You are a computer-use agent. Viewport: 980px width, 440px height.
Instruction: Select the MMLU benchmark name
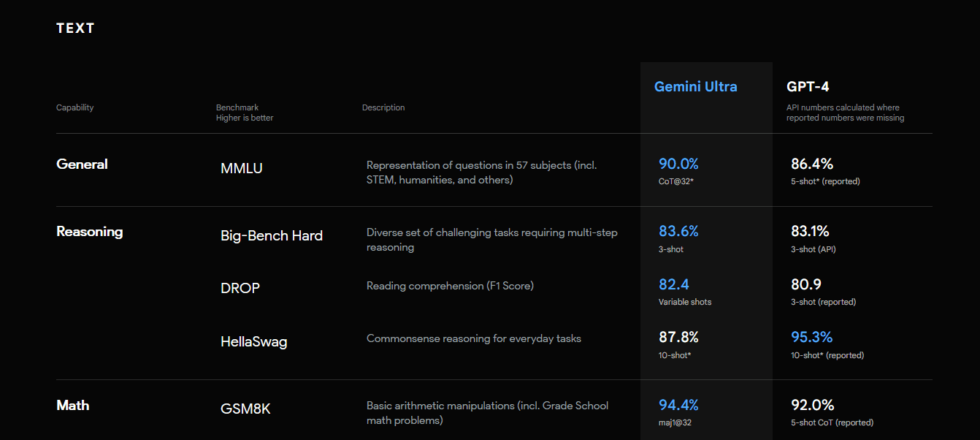[242, 168]
